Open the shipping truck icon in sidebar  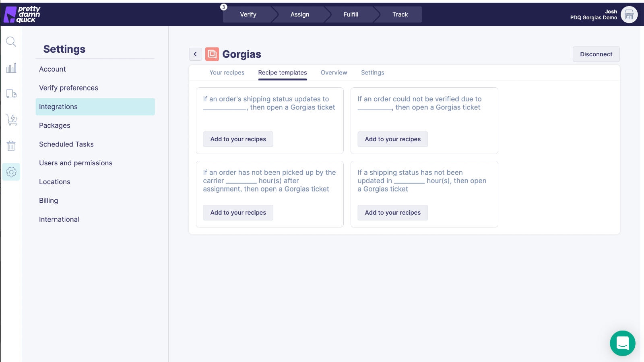pyautogui.click(x=11, y=94)
